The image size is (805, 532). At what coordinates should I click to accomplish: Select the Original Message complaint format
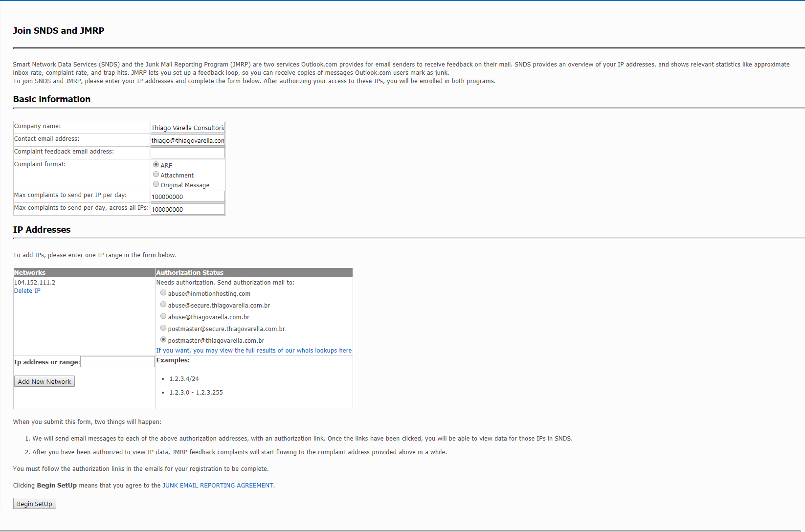click(156, 184)
